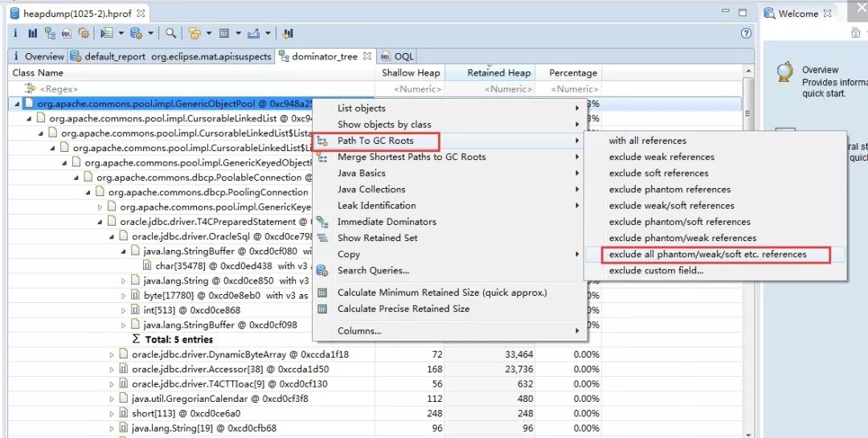Open the List objects submenu

click(x=449, y=108)
